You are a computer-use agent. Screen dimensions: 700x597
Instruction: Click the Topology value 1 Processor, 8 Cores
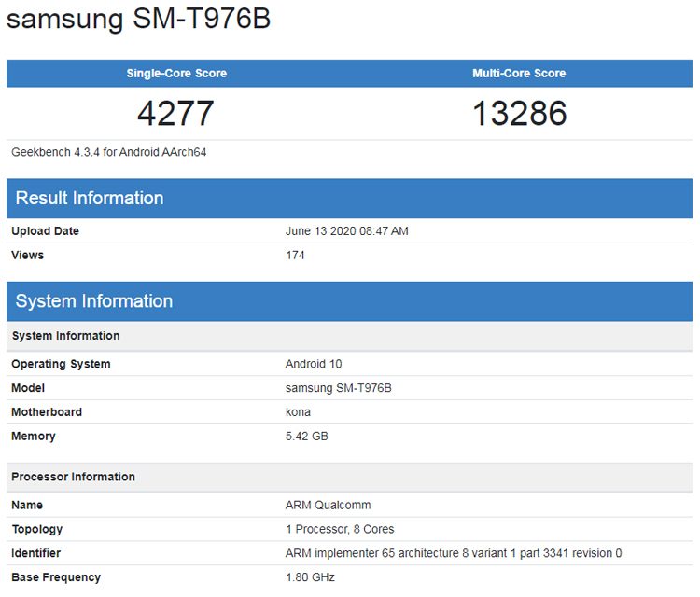pos(340,529)
